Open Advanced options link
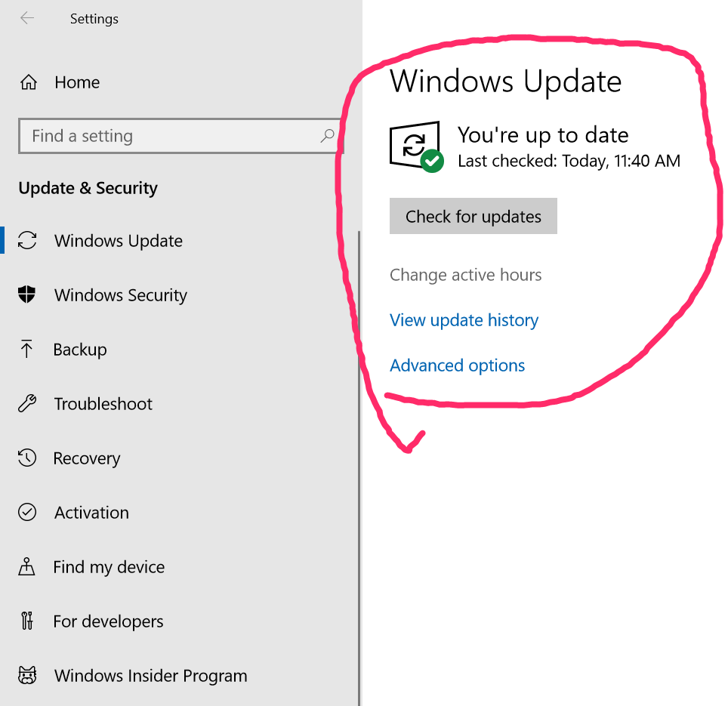This screenshot has height=706, width=728. [458, 365]
